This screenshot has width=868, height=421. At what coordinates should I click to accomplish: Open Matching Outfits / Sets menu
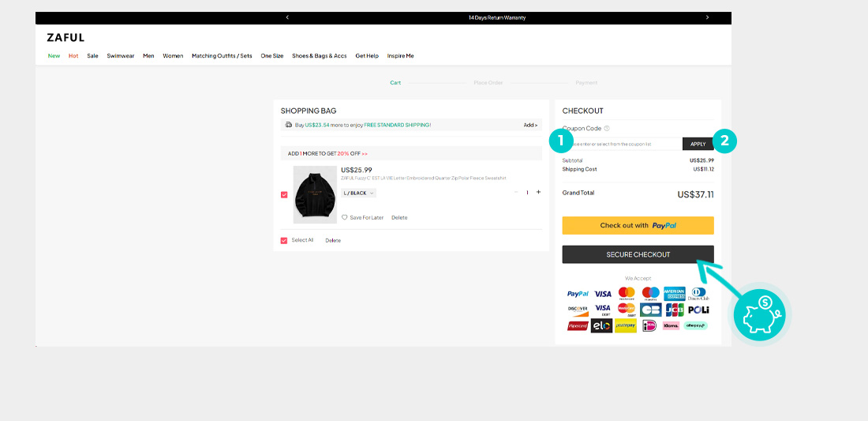point(222,56)
